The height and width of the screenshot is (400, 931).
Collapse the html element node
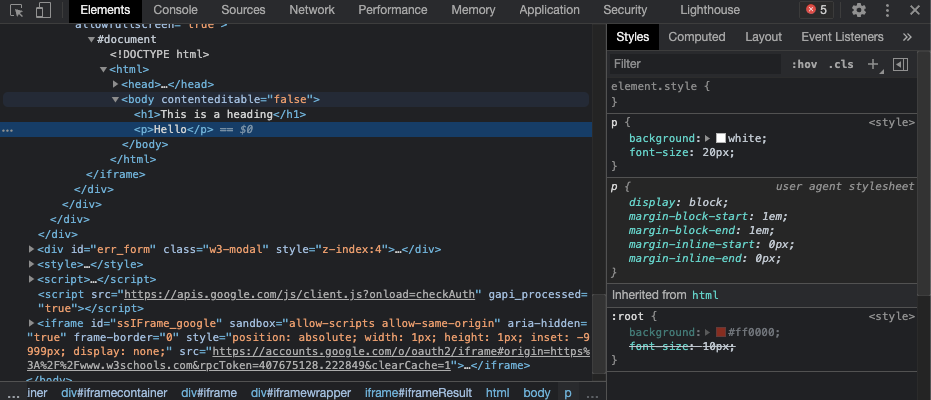point(103,69)
